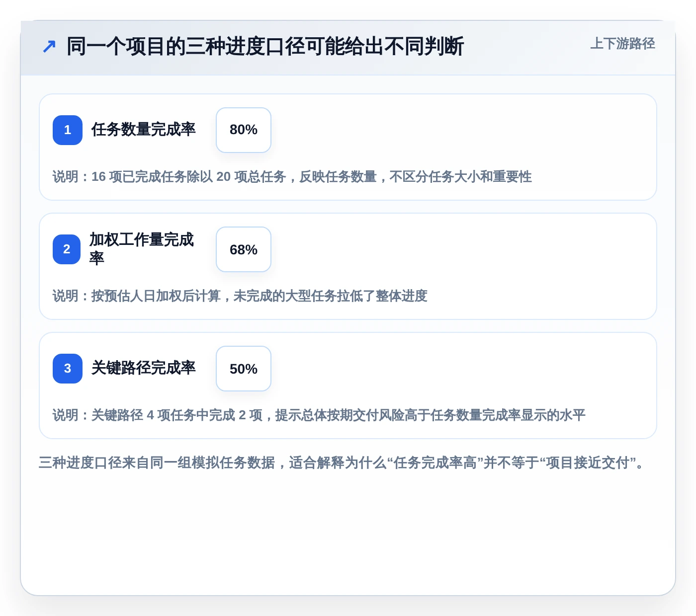The image size is (696, 616).
Task: Click the blue arrow icon beside the title
Action: click(49, 47)
